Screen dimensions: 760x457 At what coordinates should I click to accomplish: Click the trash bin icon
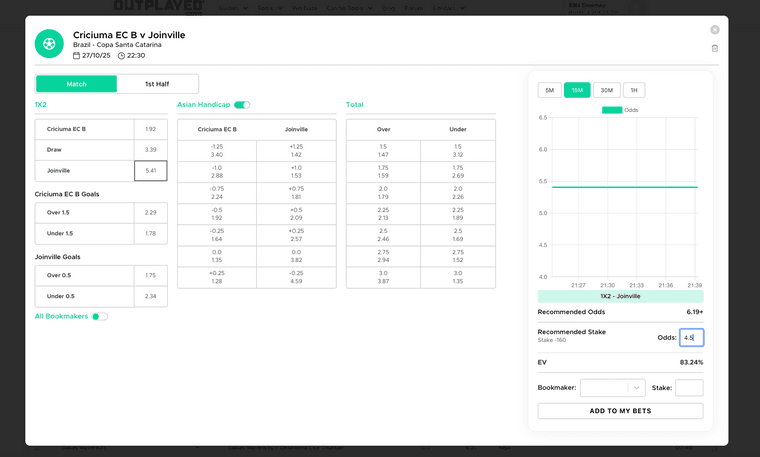tap(715, 48)
